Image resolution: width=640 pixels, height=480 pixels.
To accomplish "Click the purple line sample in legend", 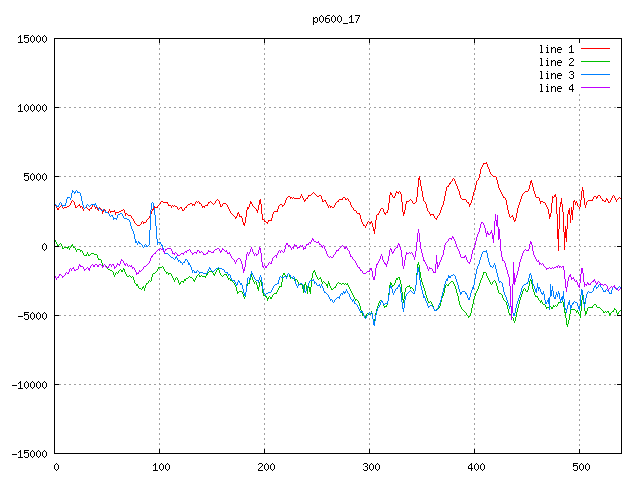I will coord(596,88).
